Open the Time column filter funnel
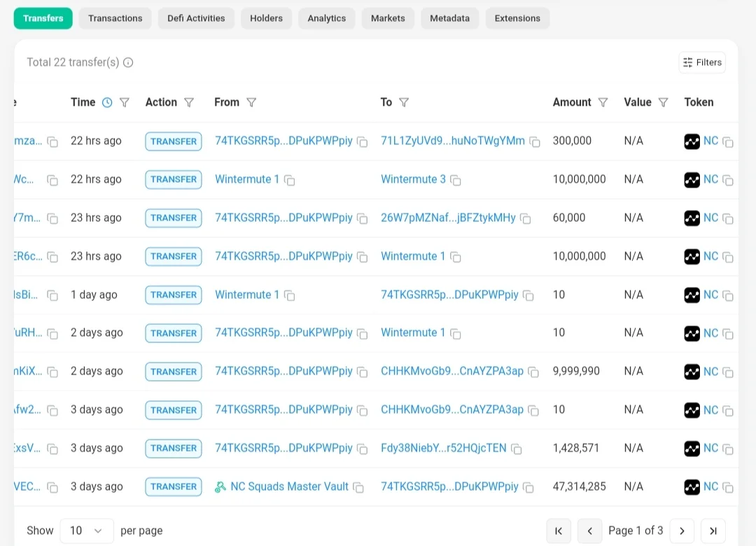The height and width of the screenshot is (546, 756). 125,102
